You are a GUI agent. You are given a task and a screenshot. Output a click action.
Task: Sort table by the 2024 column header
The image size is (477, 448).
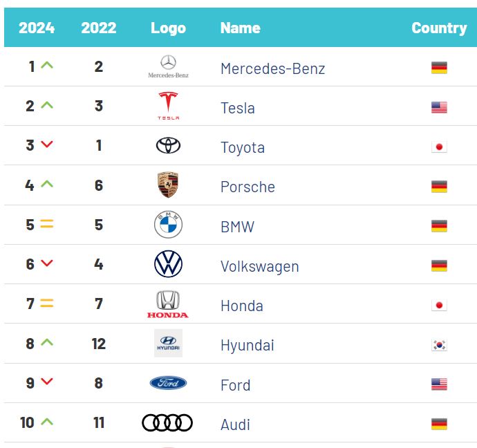pyautogui.click(x=37, y=28)
